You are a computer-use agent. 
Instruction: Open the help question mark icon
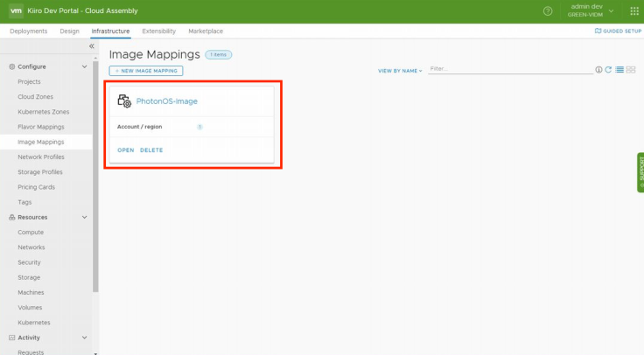(x=548, y=11)
